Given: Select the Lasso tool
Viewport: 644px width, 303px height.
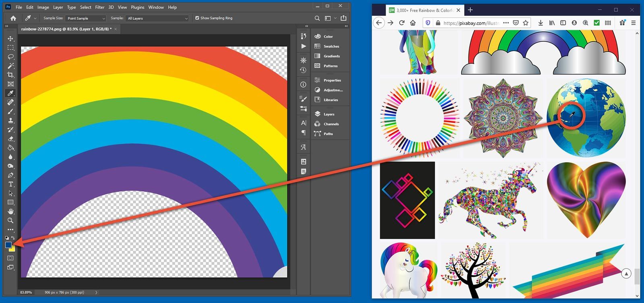Looking at the screenshot, I should [x=10, y=57].
